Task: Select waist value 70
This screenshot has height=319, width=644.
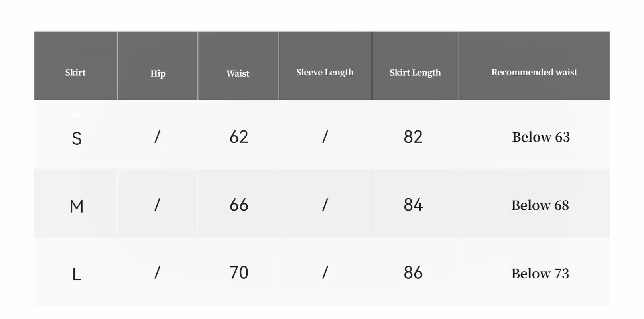Action: coord(239,273)
